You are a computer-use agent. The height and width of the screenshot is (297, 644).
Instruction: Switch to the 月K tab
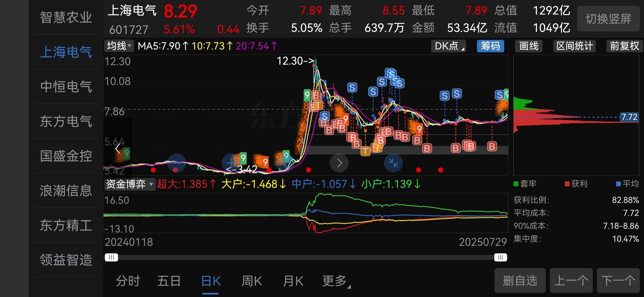coord(293,281)
